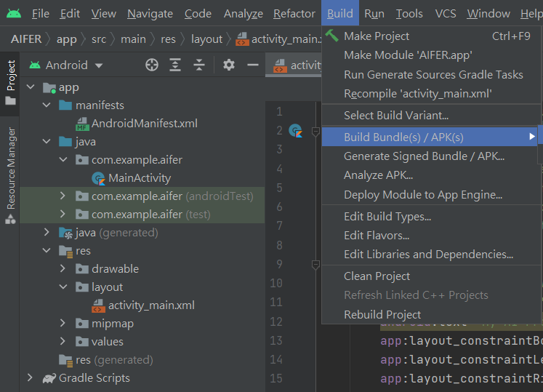Collapse the manifests folder
The image size is (543, 392).
47,105
